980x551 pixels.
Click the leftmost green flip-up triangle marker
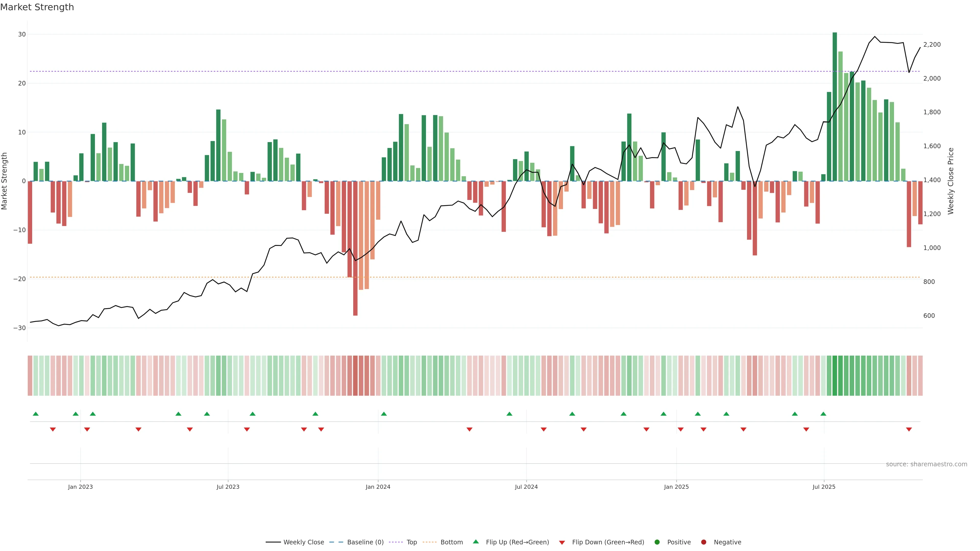tap(36, 414)
